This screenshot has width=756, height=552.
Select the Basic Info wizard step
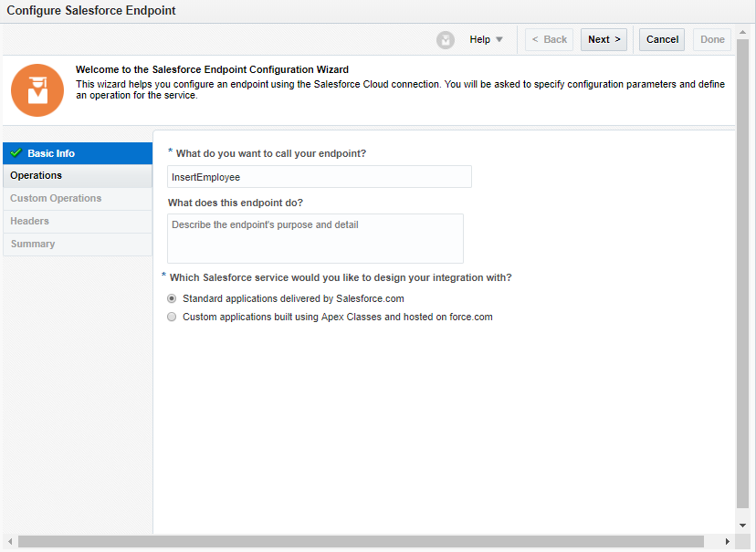(x=78, y=153)
